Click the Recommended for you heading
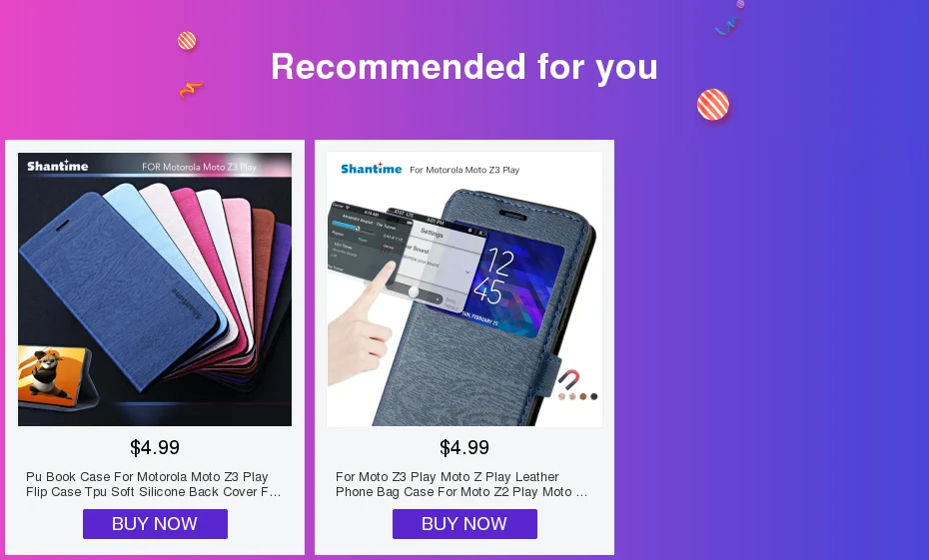The image size is (929, 560). (x=464, y=66)
